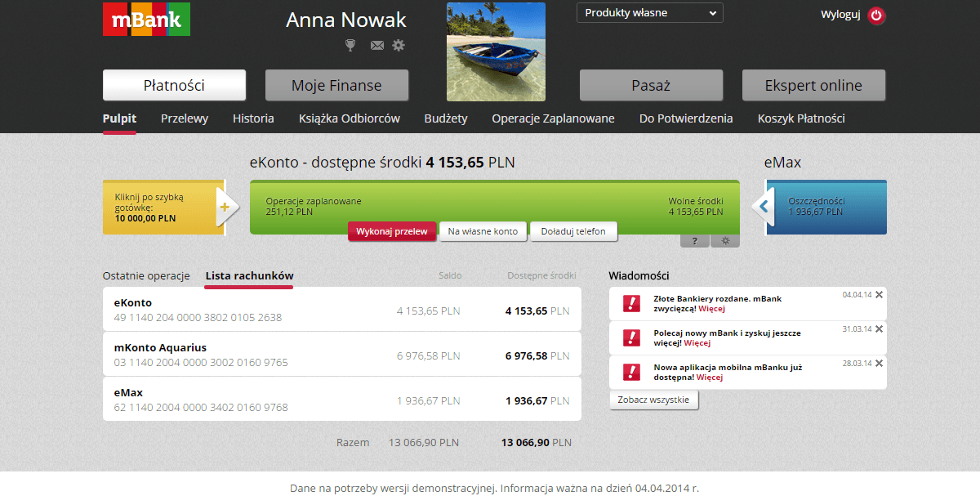Follow Więcej link in the Polecaj nowy mBank message
This screenshot has height=496, width=980.
point(697,343)
